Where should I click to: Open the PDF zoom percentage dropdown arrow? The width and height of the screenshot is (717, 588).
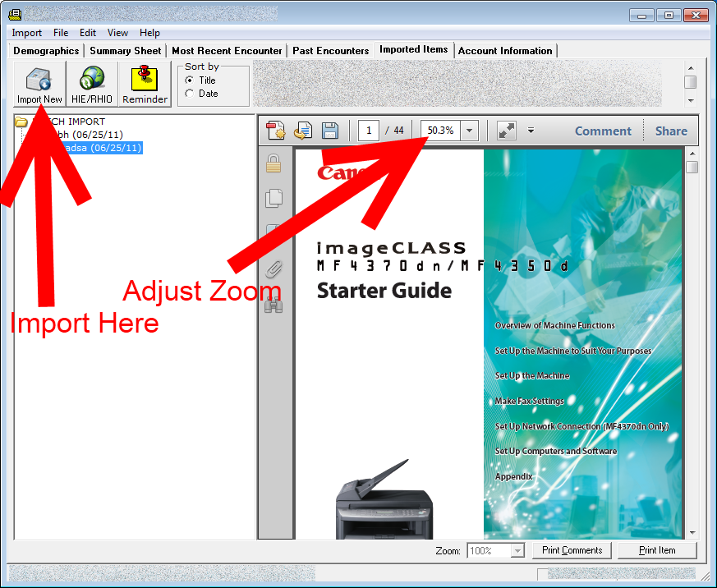coord(469,131)
